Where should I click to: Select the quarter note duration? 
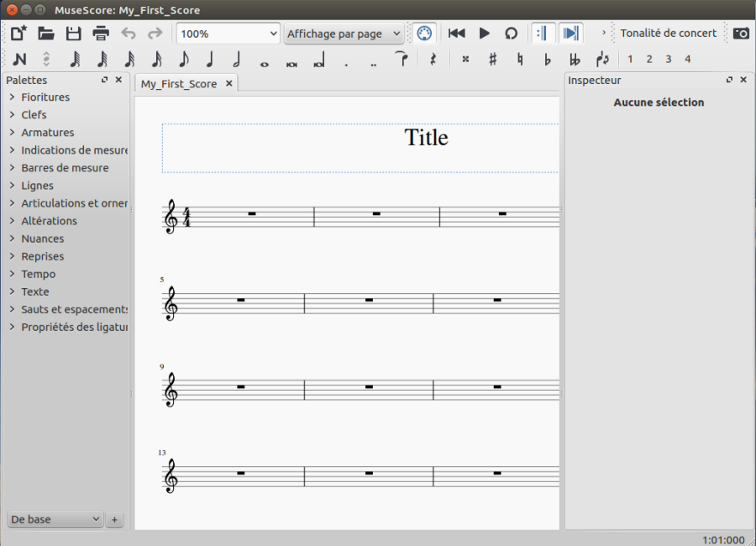pos(210,60)
